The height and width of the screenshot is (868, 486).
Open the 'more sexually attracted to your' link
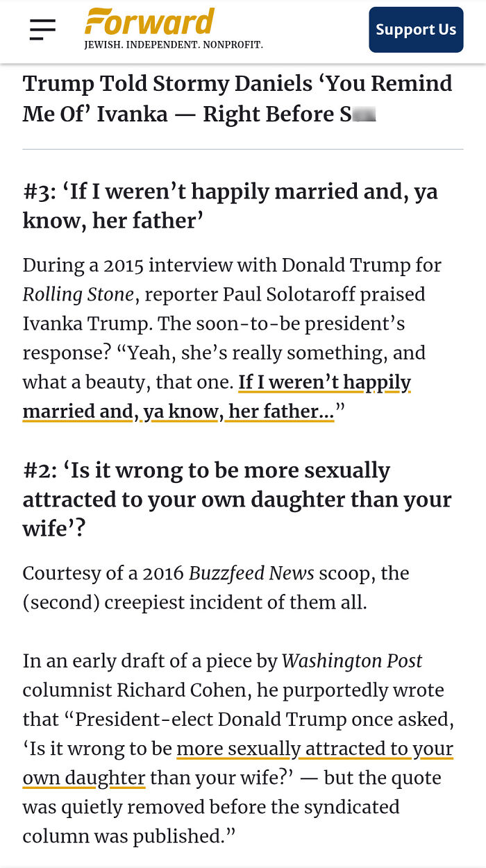tap(317, 749)
